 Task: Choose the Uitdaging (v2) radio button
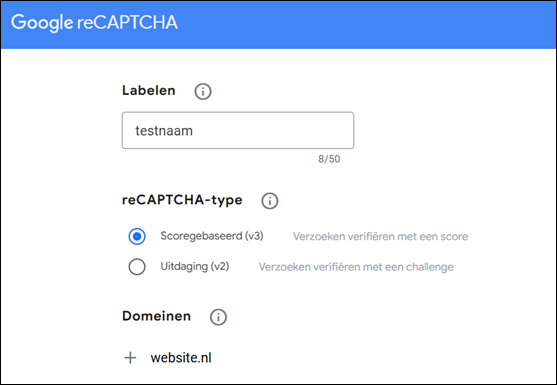(137, 267)
